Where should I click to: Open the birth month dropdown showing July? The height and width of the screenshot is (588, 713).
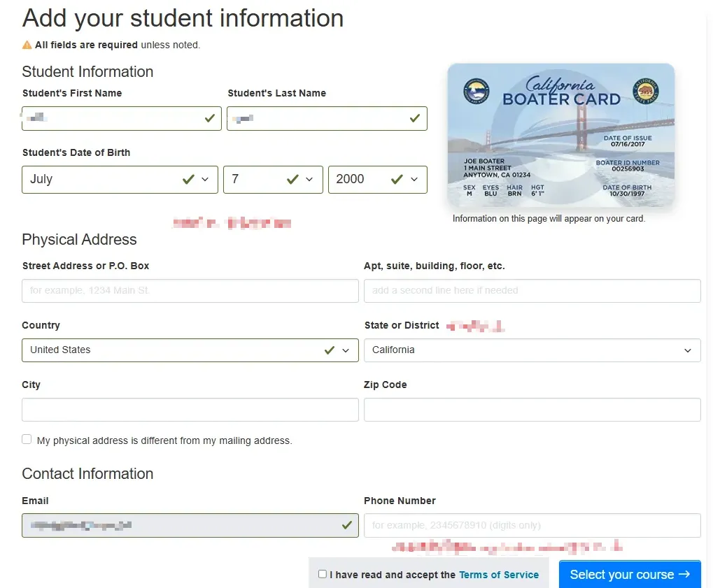click(120, 179)
